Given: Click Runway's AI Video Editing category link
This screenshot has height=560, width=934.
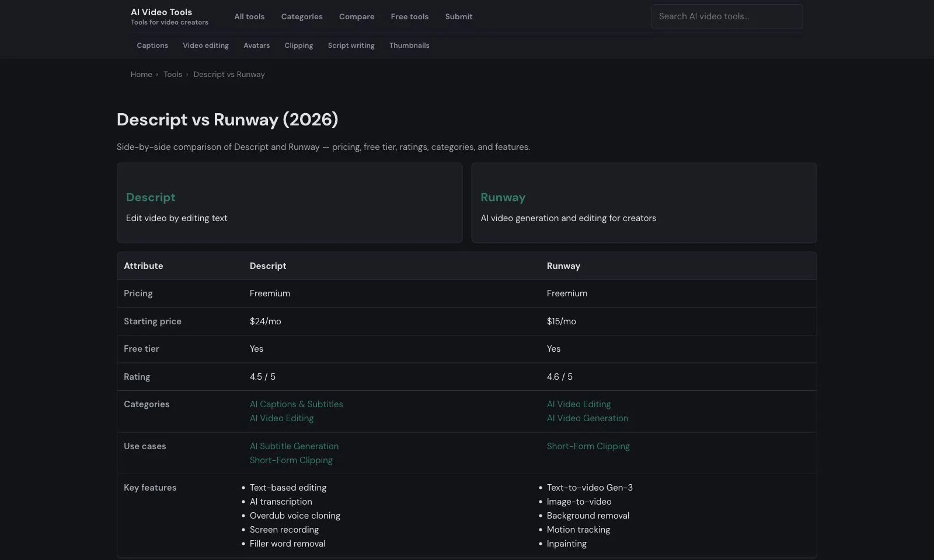Looking at the screenshot, I should pyautogui.click(x=578, y=404).
